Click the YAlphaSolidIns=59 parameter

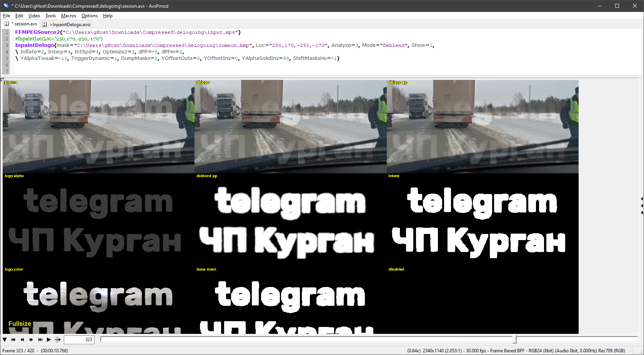click(265, 58)
